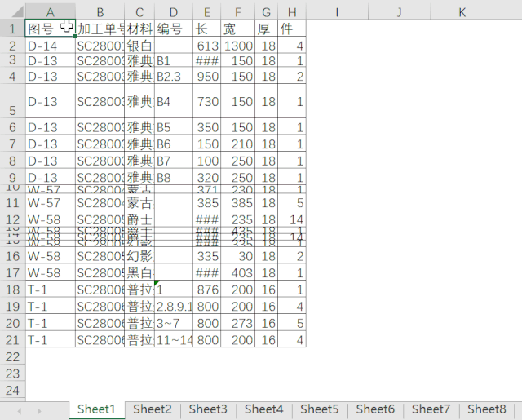Viewport: 522px width, 420px height.
Task: Click header cell 宽
Action: point(237,29)
